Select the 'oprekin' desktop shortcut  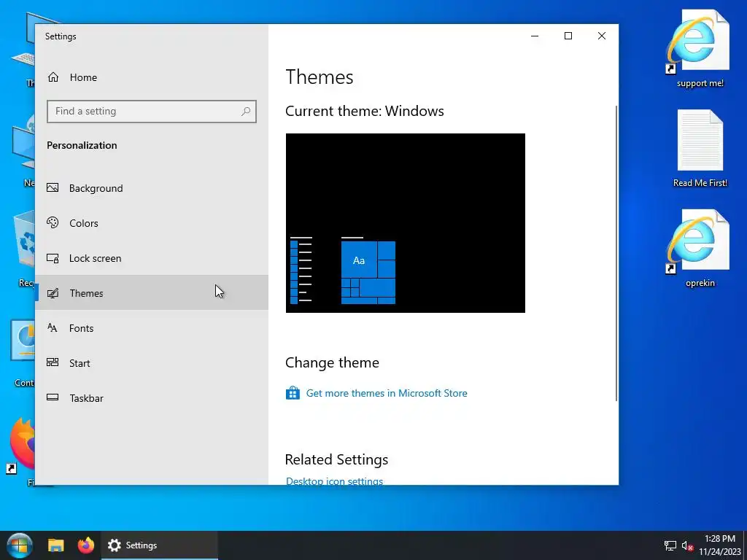700,249
